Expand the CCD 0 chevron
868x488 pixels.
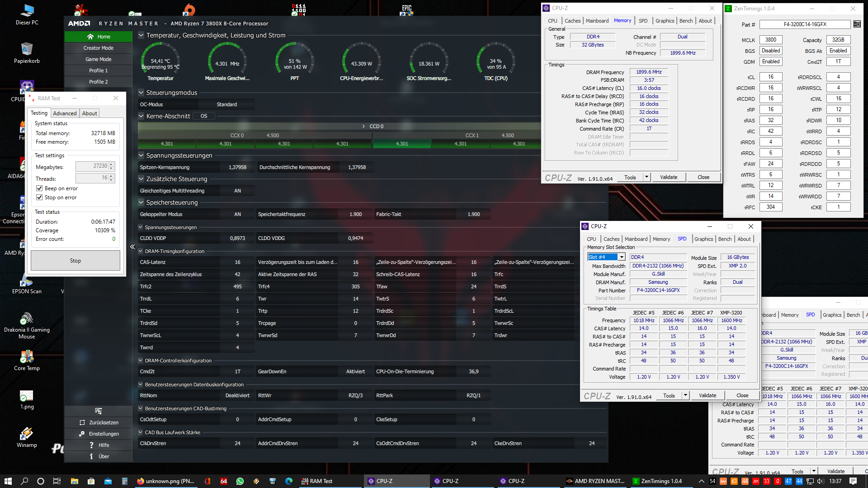tap(363, 127)
